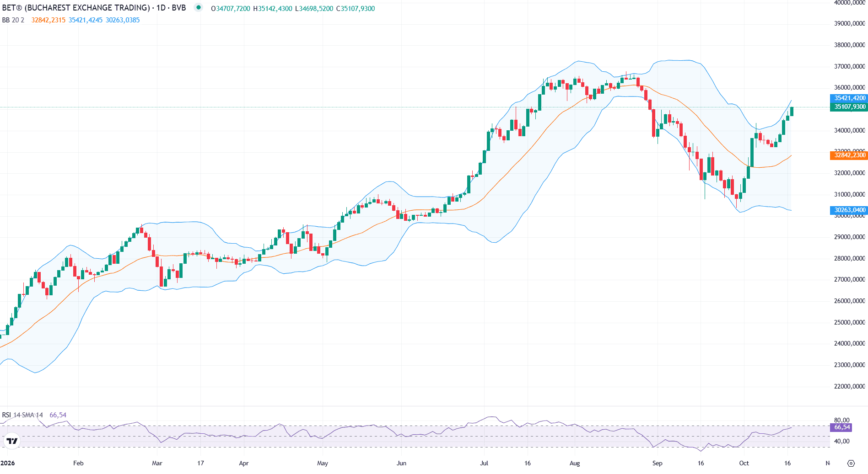Click the Sep label on time axis
Screen dimensions: 868x474
pyautogui.click(x=657, y=463)
